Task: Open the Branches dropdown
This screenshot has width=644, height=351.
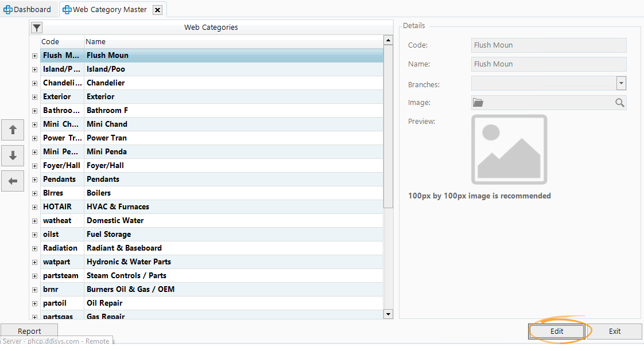Action: 621,84
